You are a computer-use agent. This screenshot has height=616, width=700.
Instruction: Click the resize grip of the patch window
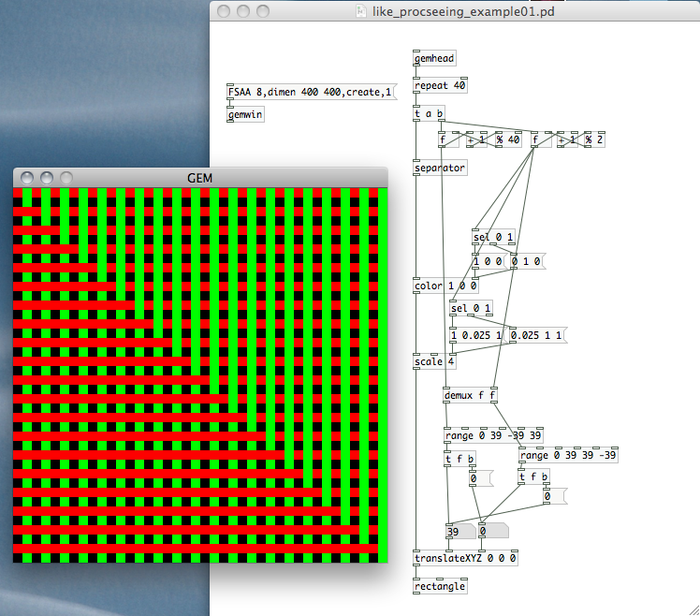tap(694, 610)
